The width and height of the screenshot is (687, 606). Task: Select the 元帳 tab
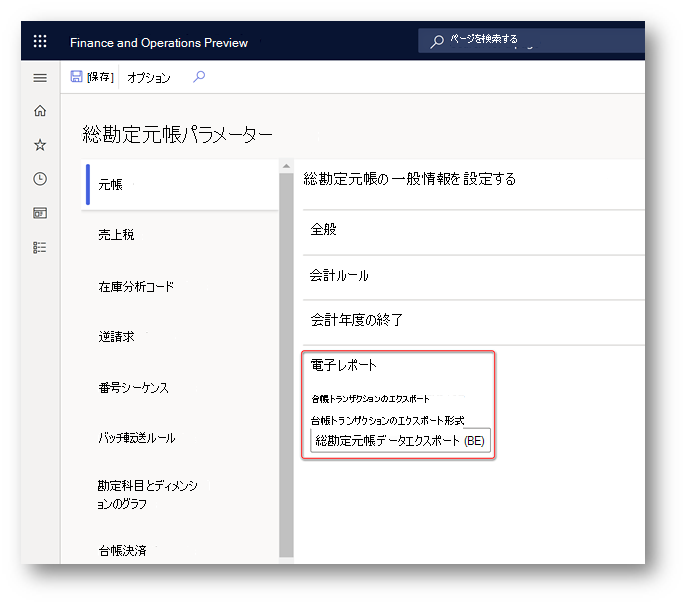point(180,184)
